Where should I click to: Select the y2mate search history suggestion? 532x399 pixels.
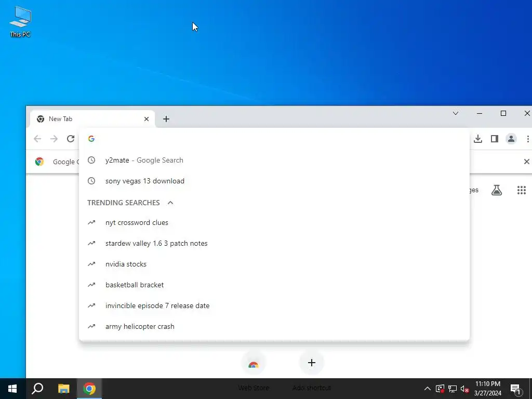(x=274, y=160)
